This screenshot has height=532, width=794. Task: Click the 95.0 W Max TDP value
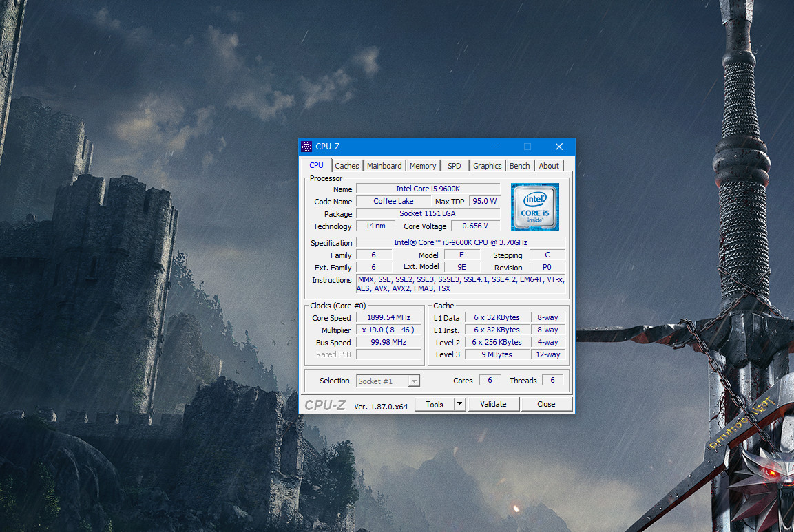(x=485, y=201)
